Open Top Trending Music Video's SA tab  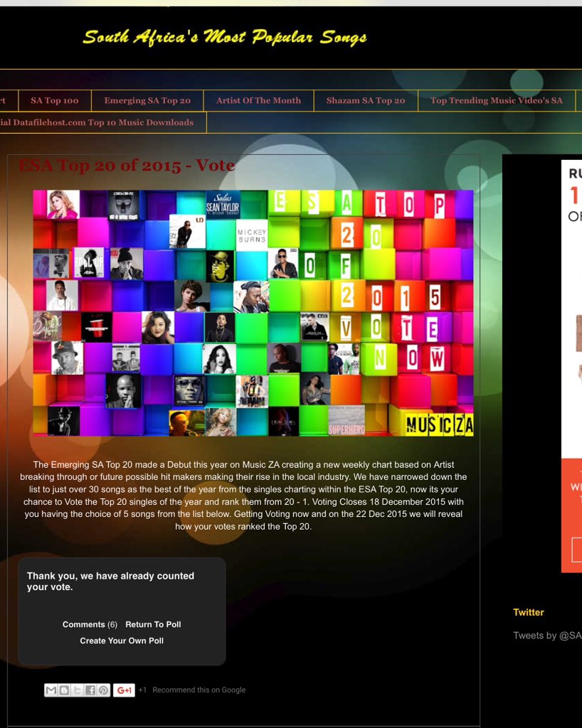coord(496,101)
